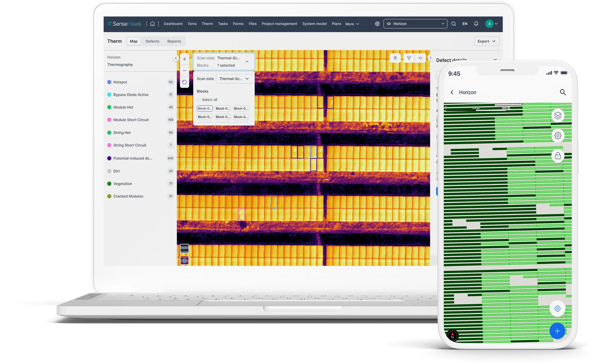Expand the Scan date Thermal-Sc dropdown

point(234,79)
